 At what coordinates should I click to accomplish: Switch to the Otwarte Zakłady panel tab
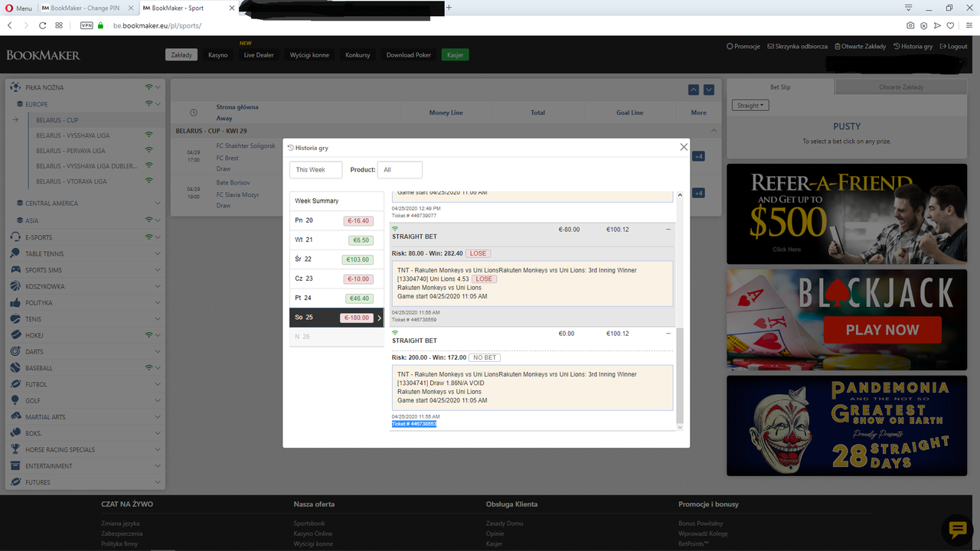coord(901,87)
